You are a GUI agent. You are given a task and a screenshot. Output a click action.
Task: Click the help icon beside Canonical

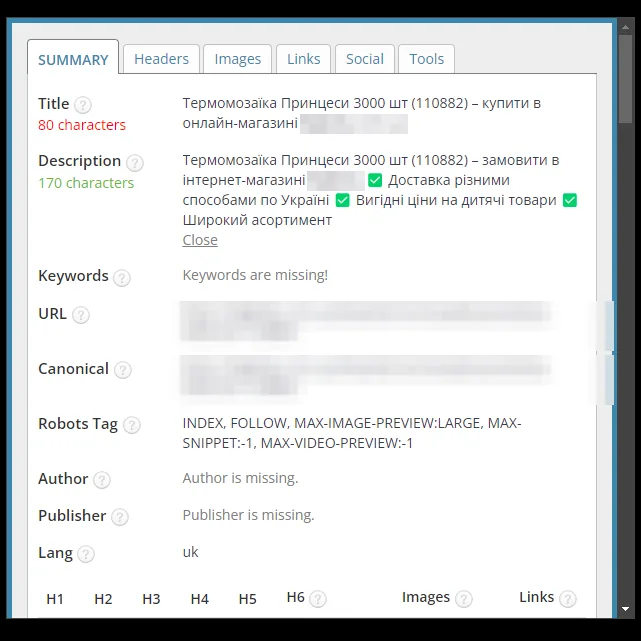click(x=123, y=370)
